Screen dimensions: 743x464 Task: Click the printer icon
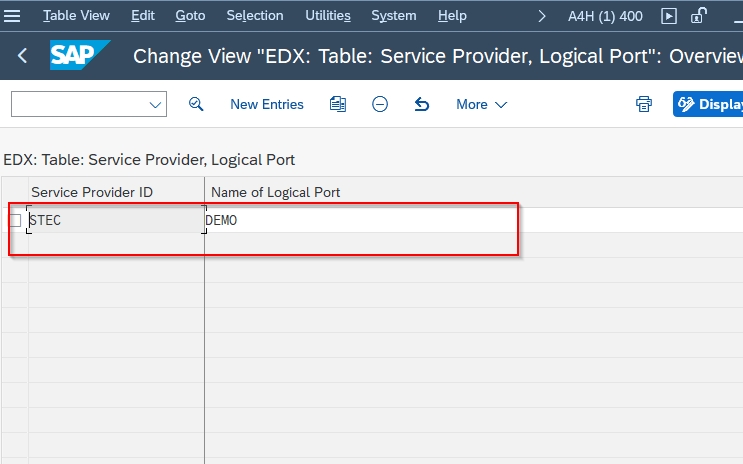click(x=643, y=104)
